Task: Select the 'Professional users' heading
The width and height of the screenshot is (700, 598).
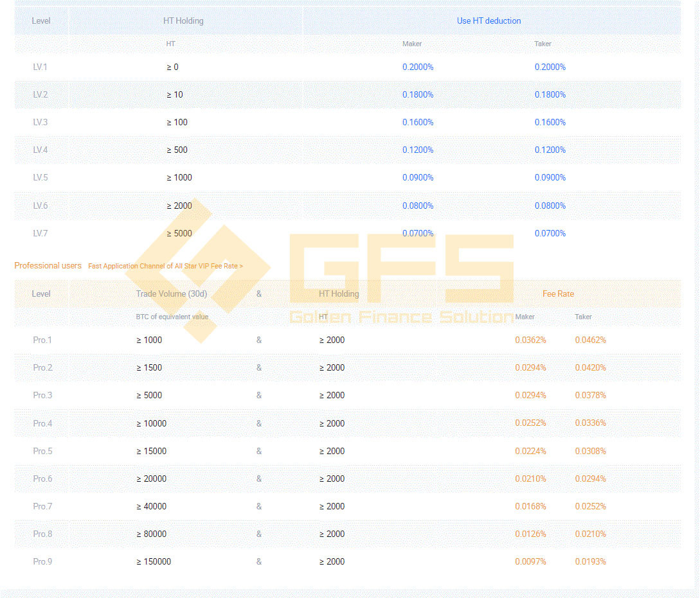Action: point(48,266)
